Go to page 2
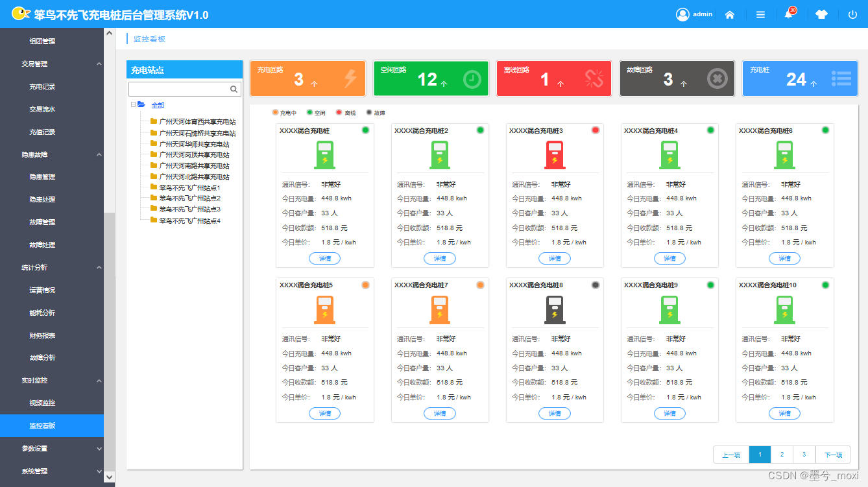Screen dimensions: 868x487 782,455
